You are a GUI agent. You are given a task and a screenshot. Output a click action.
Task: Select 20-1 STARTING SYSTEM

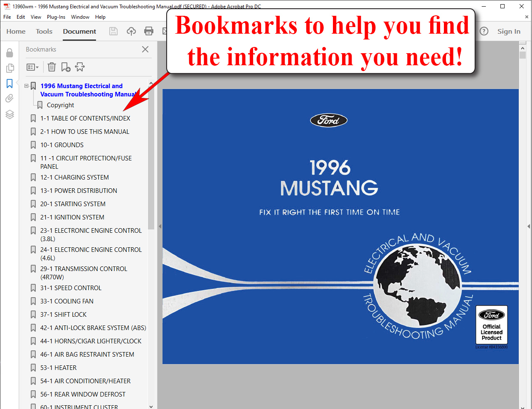click(73, 204)
